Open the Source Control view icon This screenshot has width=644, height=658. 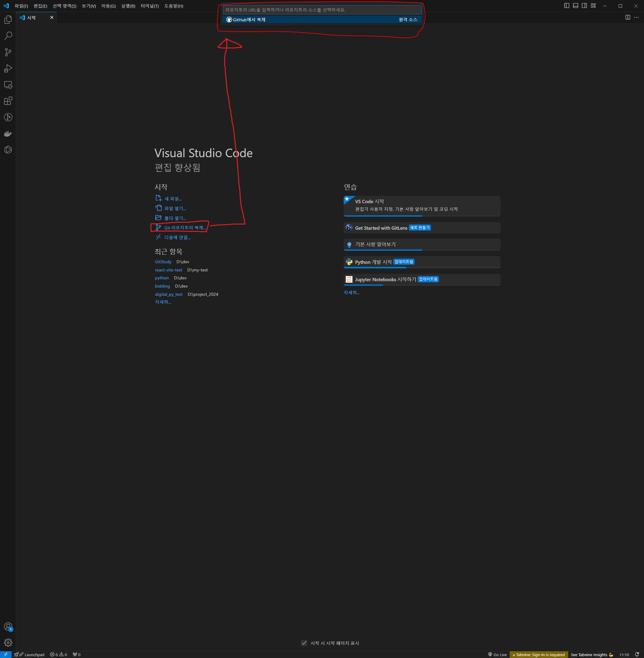8,52
